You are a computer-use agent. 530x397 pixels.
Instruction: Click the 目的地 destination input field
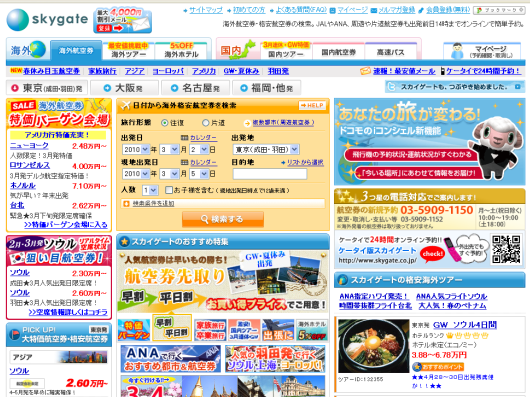[270, 174]
